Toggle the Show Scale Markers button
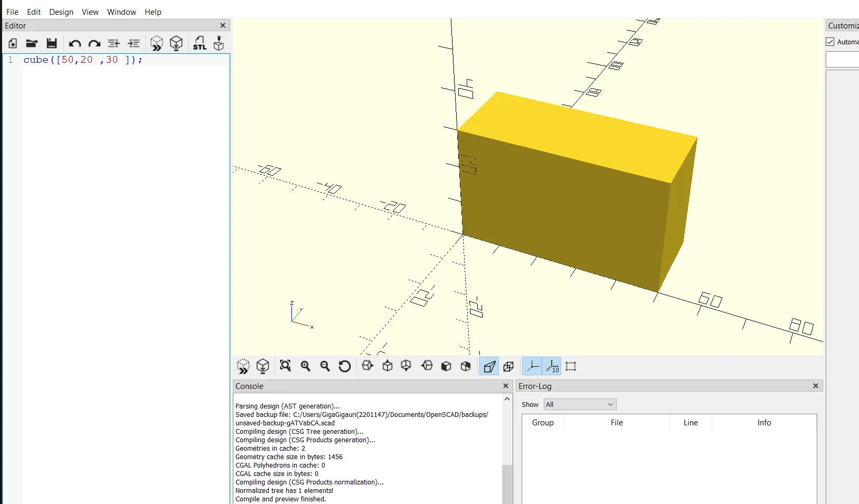This screenshot has width=859, height=504. [x=552, y=366]
